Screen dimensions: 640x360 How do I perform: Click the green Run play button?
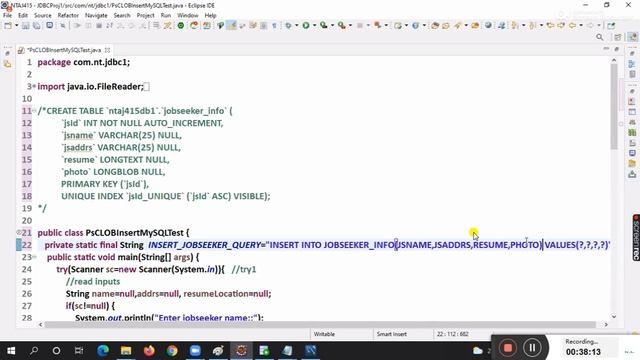pos(306,26)
